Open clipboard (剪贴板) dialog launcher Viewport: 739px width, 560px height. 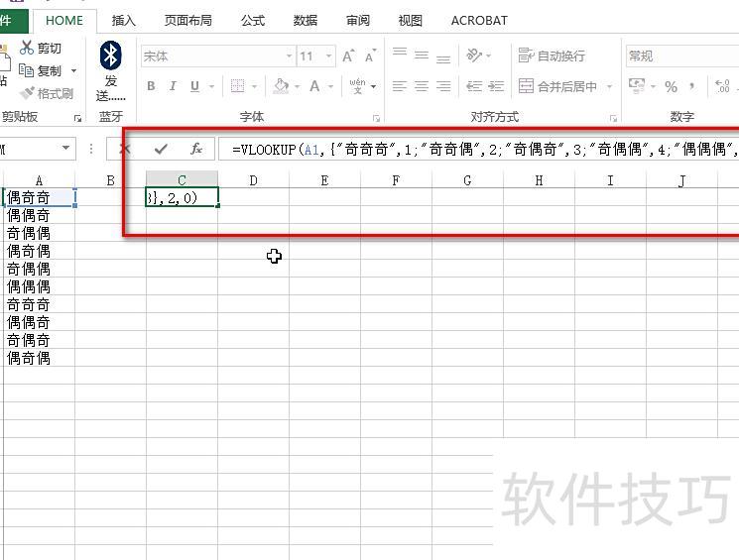click(77, 119)
